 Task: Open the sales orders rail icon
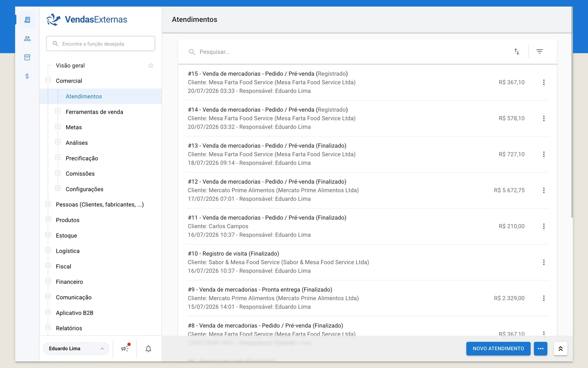coord(27,20)
